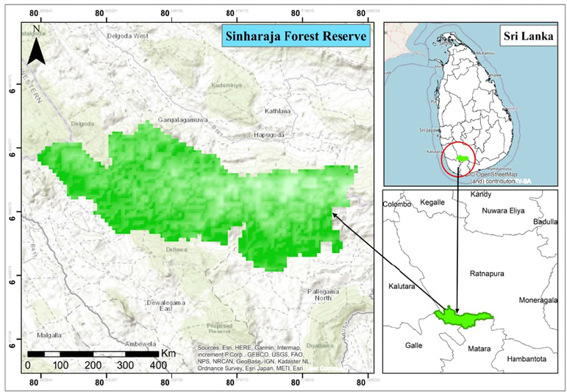Select the Galle district label
567x392 pixels.
(x=414, y=346)
